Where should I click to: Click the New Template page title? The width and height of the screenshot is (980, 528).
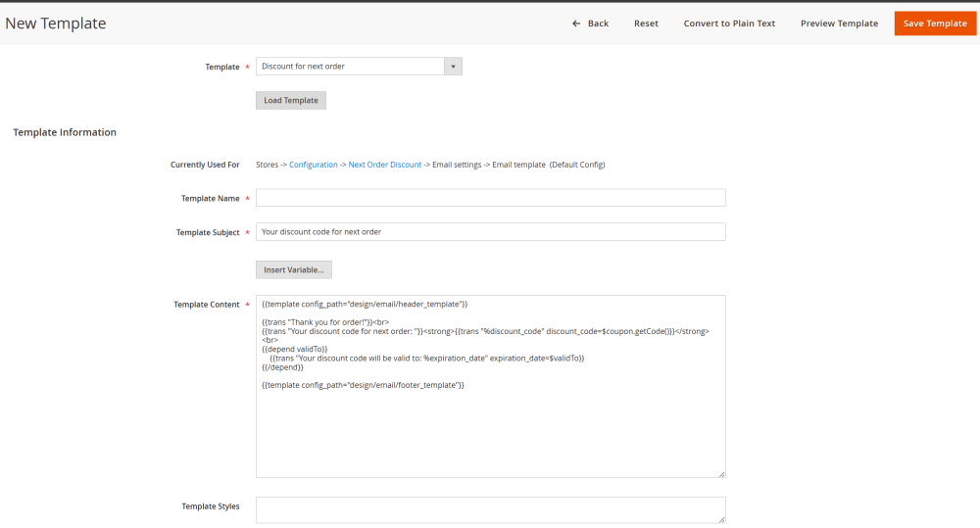click(x=56, y=24)
